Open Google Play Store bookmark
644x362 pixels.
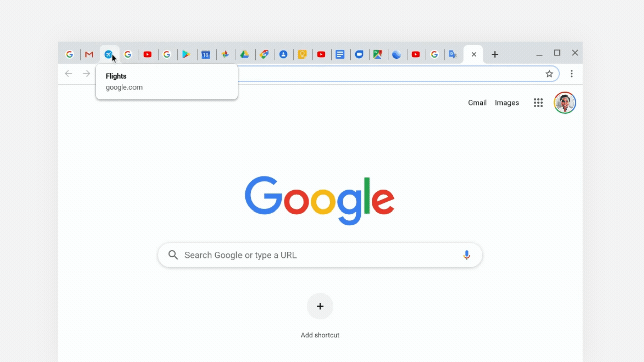[186, 54]
